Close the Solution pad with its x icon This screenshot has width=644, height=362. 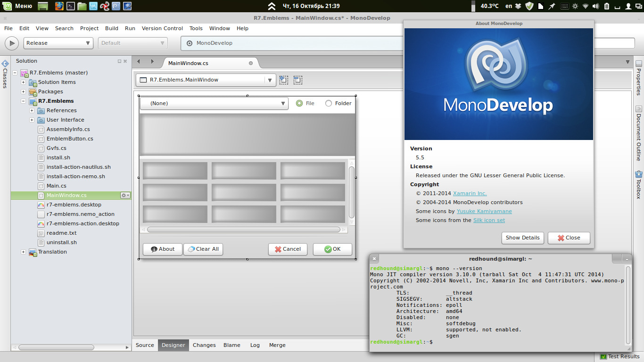(x=126, y=61)
